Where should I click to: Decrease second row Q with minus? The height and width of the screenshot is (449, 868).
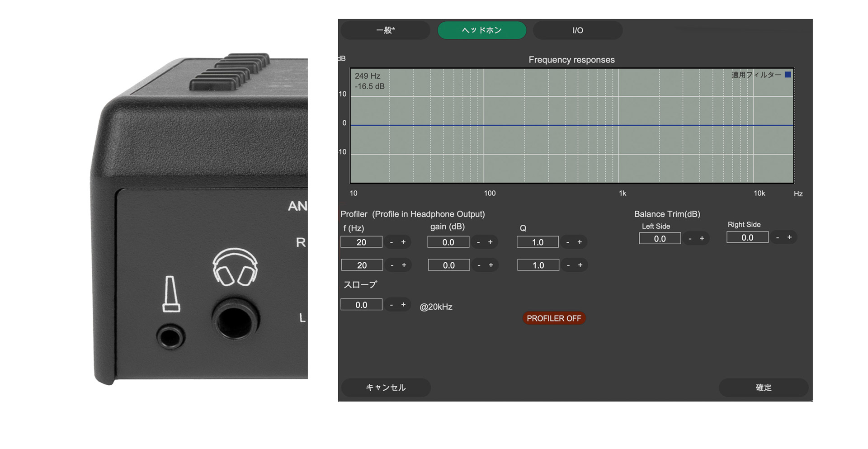pyautogui.click(x=568, y=265)
